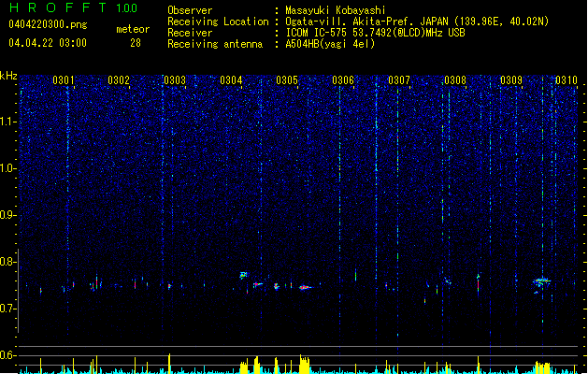The height and width of the screenshot is (374, 588).
Task: Click the 0305 time marker
Action: (x=287, y=80)
